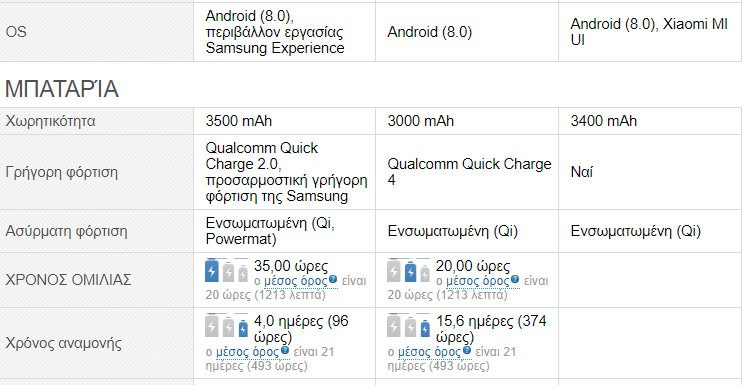Screen dimensions: 748x385
Task: Open μέσος όρος link under 4,0 ημέρες
Action: pos(248,353)
